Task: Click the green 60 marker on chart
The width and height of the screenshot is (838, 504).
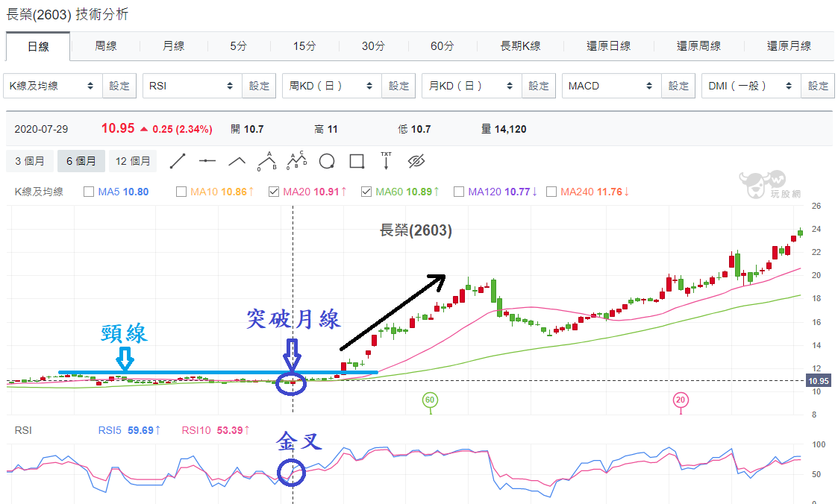Action: click(x=430, y=400)
